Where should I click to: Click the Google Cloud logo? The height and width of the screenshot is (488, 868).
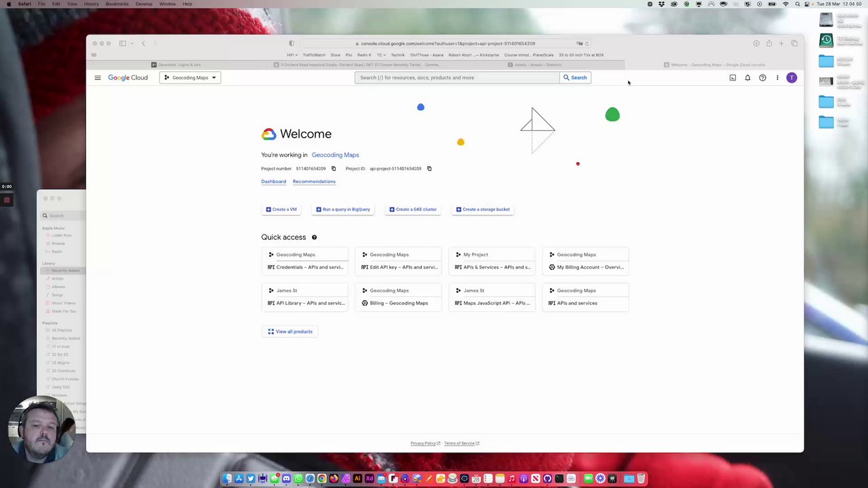click(127, 78)
